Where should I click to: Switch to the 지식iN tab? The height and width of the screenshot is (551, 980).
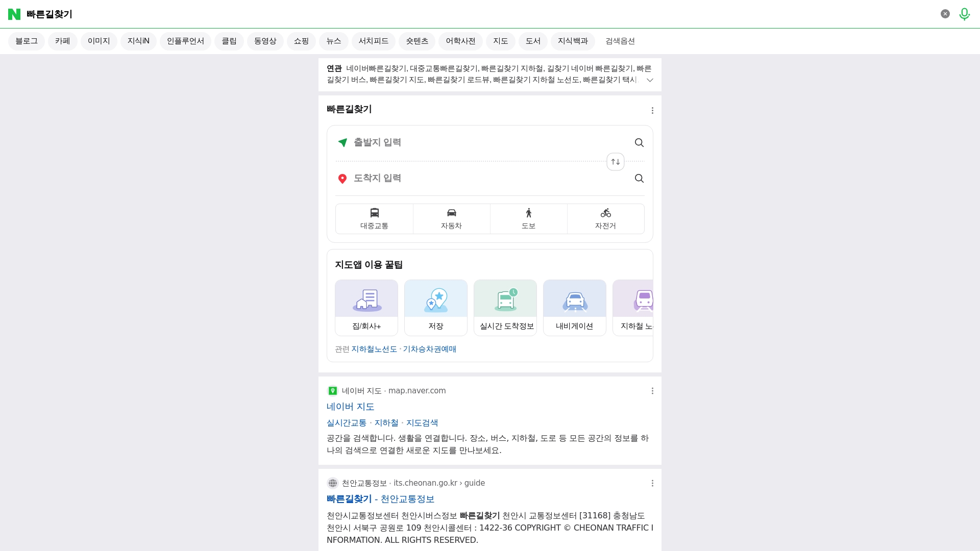tap(138, 41)
